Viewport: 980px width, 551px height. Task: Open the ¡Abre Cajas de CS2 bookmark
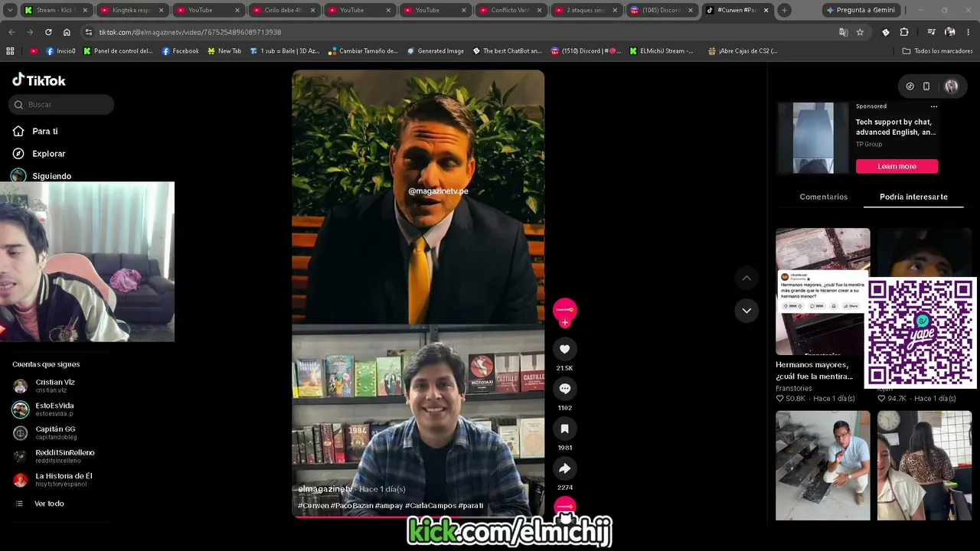[x=743, y=51]
